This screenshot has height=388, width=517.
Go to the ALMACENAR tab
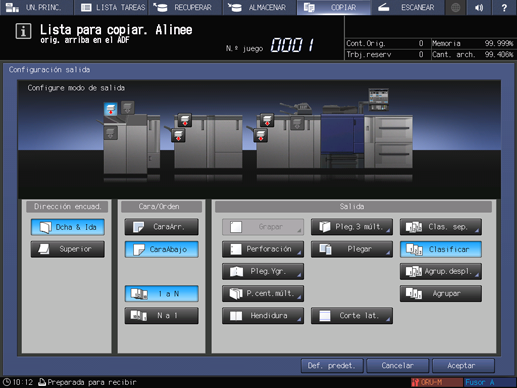click(259, 7)
